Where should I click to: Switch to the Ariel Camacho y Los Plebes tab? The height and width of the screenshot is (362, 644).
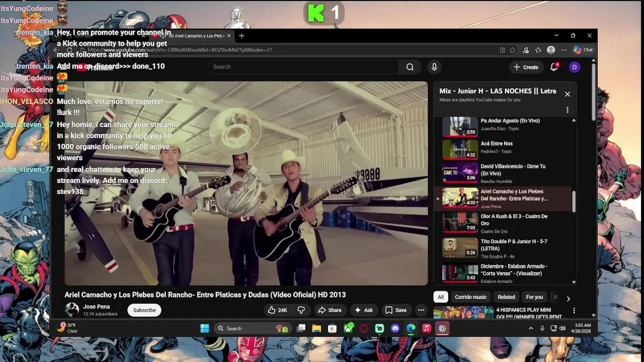(193, 36)
